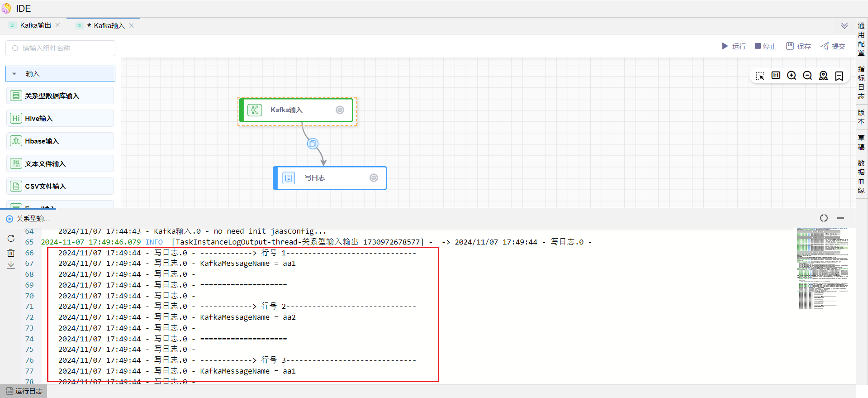
Task: Click the component name search field
Action: (x=61, y=48)
